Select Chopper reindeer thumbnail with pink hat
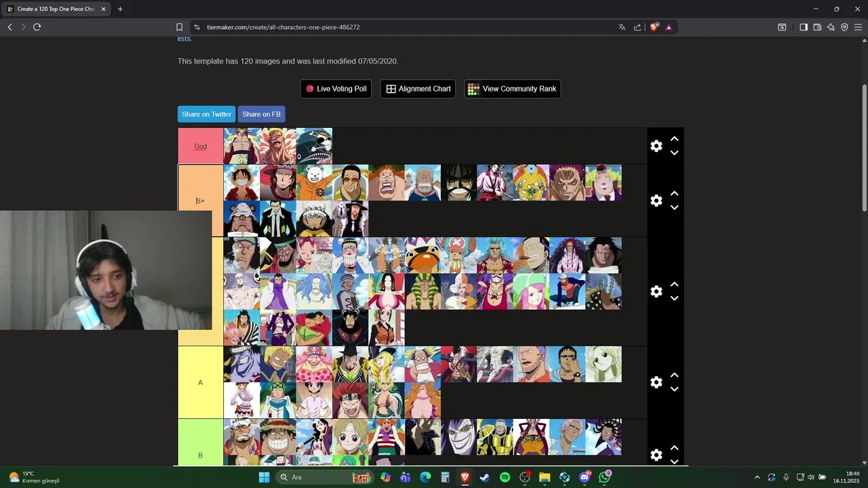The image size is (868, 488). pyautogui.click(x=459, y=255)
